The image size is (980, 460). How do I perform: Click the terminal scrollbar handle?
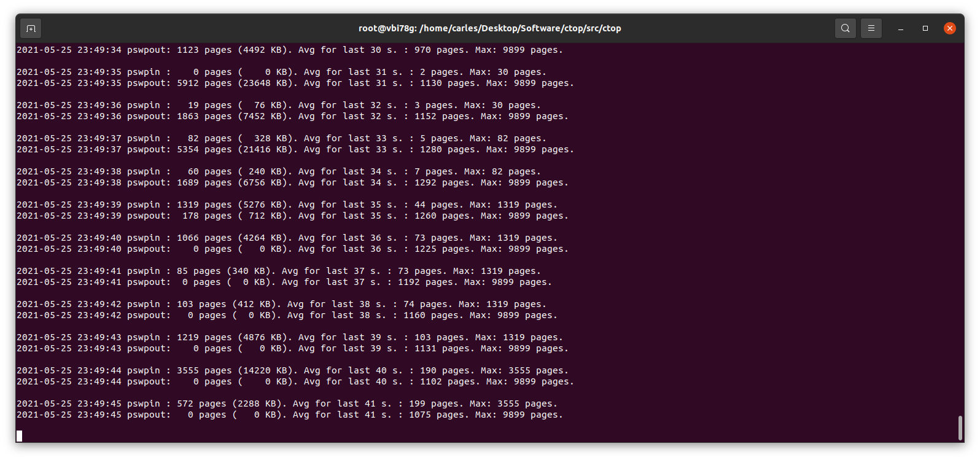[x=960, y=428]
